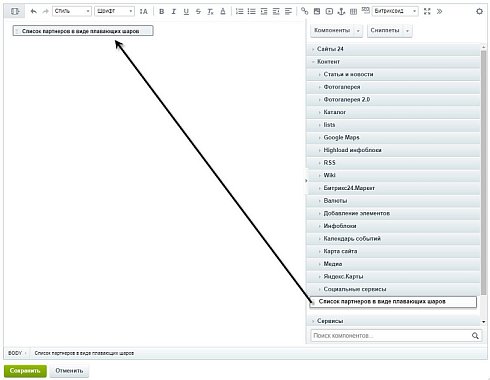The width and height of the screenshot is (490, 380).
Task: Switch editor to fullscreen mode
Action: [x=427, y=11]
